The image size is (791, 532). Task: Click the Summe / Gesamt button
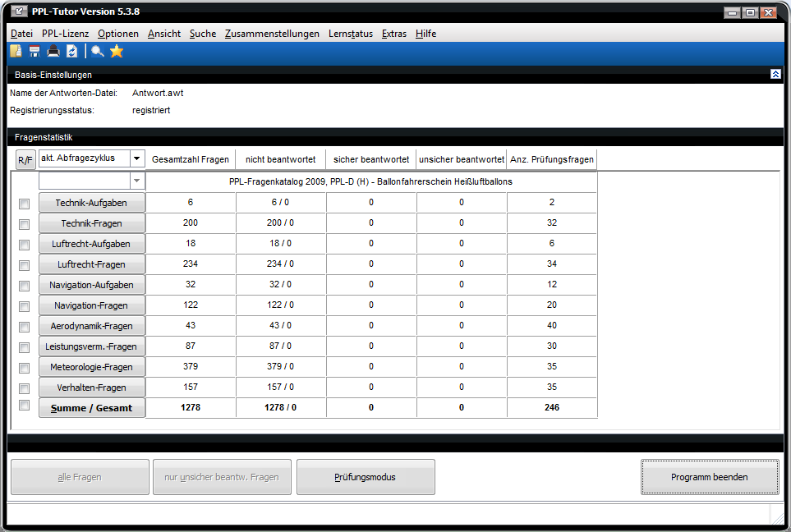coord(91,408)
